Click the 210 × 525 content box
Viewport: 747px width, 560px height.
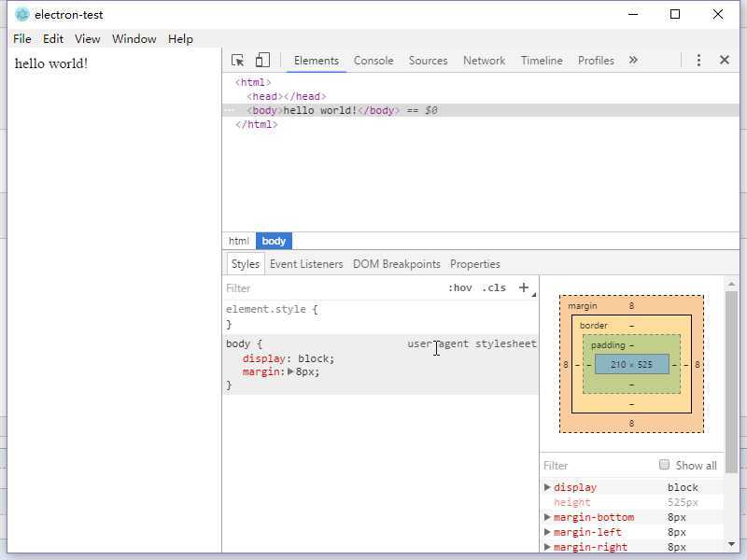tap(632, 364)
